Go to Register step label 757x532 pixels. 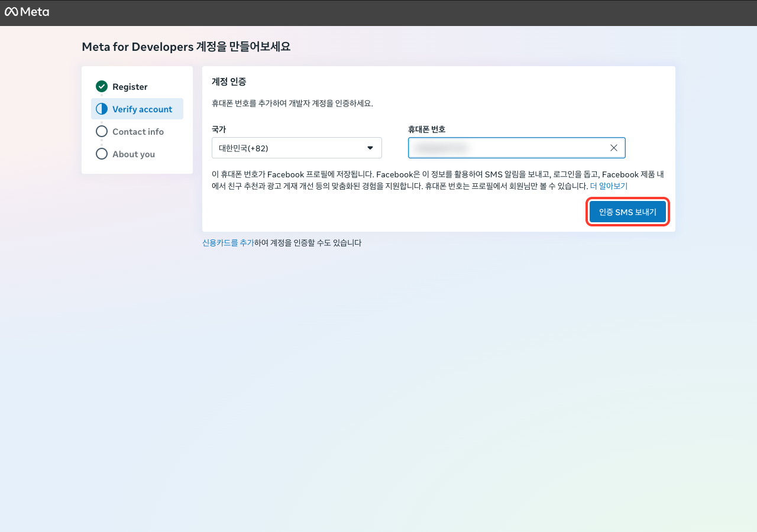pyautogui.click(x=130, y=87)
